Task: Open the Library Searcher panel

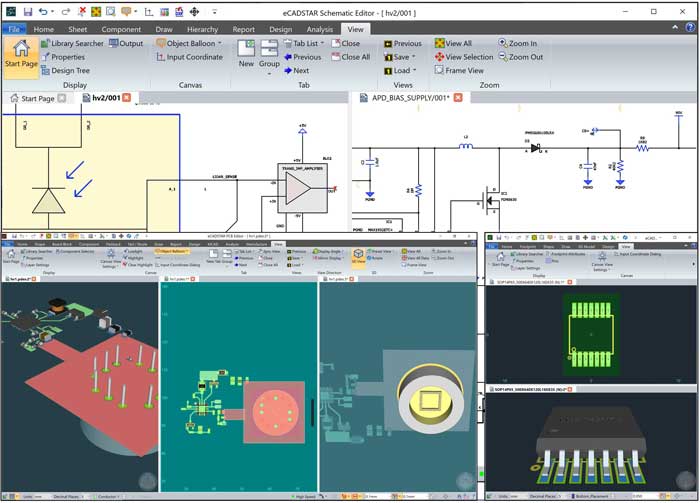Action: 75,44
